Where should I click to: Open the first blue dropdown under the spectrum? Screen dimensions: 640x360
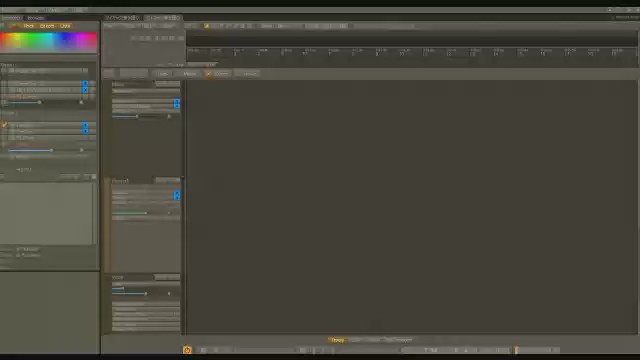pyautogui.click(x=85, y=83)
